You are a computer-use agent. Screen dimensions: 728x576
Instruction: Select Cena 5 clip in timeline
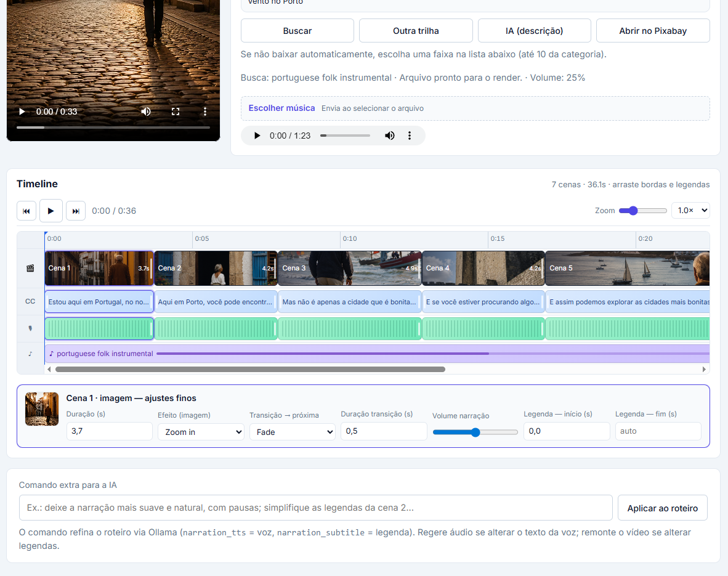[x=628, y=268]
